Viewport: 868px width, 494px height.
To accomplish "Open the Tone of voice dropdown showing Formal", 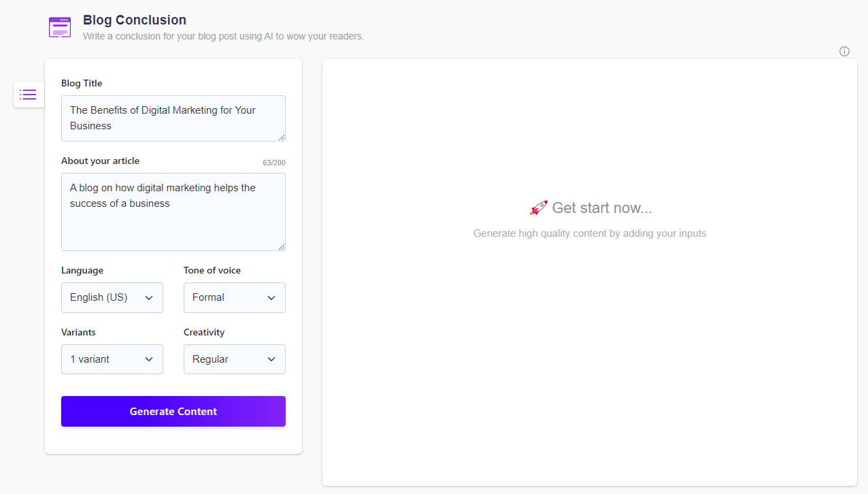I will tap(234, 297).
